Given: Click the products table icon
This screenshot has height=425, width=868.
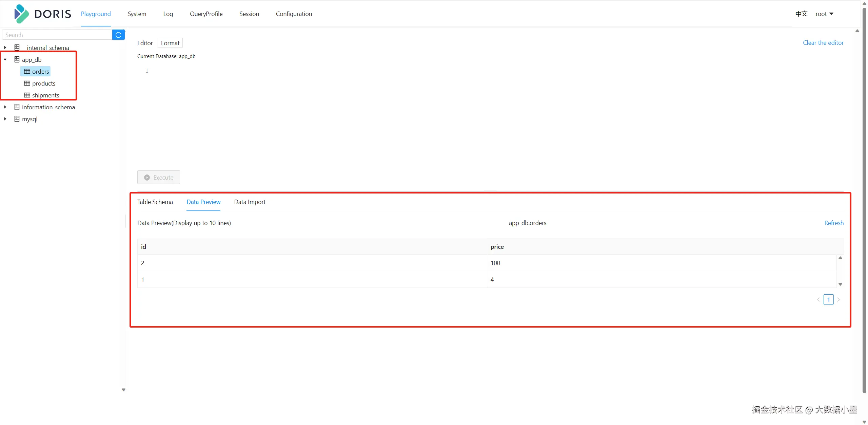Looking at the screenshot, I should 27,83.
